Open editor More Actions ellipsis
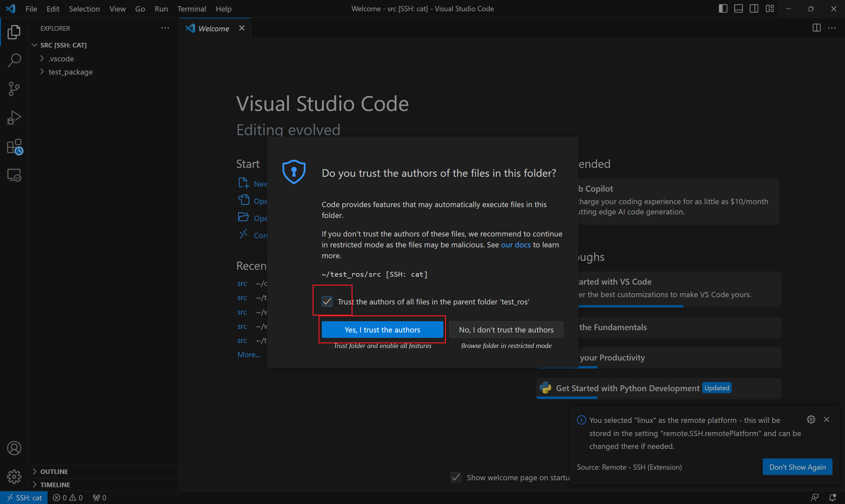845x504 pixels. 832,28
